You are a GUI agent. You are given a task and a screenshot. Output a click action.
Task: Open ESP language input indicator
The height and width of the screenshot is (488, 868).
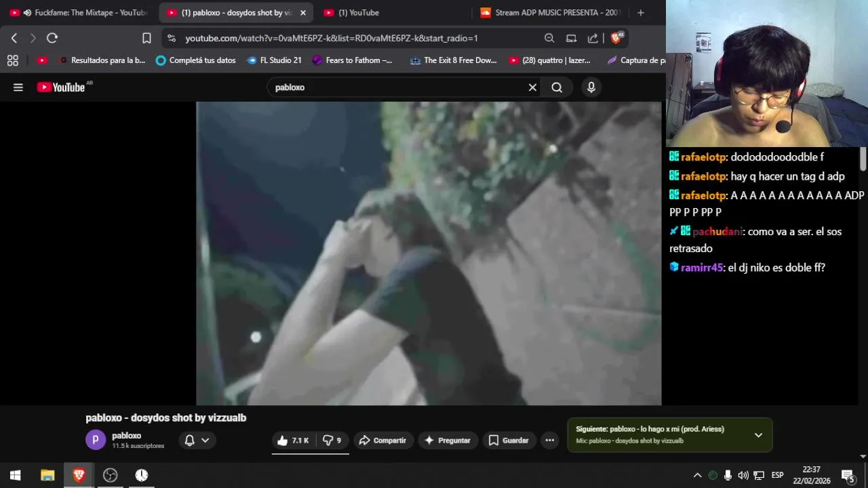[777, 475]
